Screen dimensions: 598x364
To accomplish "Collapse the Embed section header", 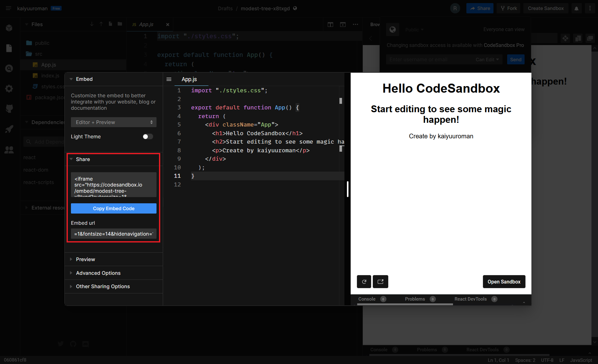I will 84,79.
